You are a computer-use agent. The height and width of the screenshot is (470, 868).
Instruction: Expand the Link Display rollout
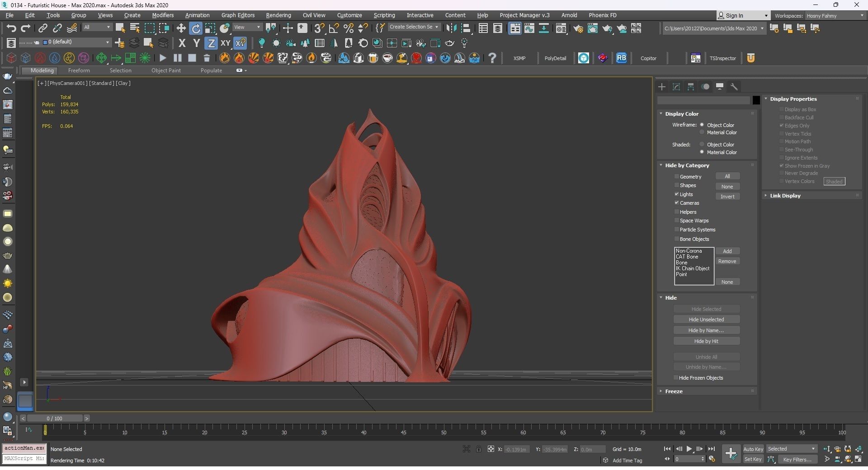coord(785,196)
